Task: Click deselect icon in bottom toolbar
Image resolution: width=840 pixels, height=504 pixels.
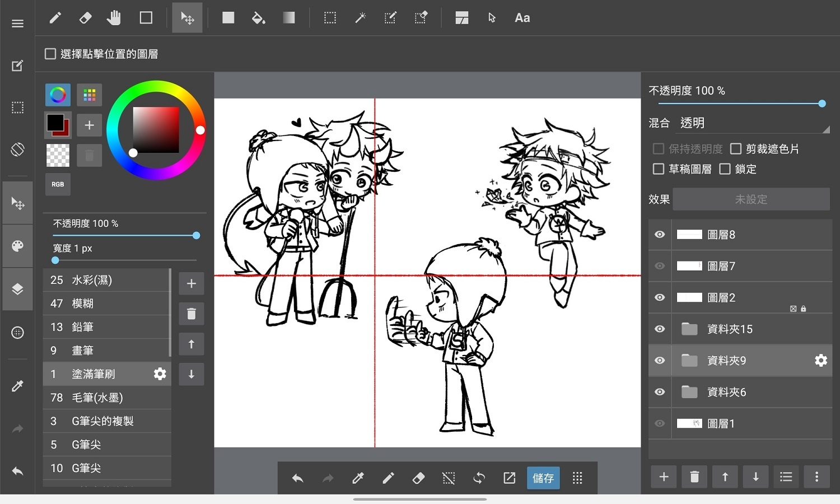Action: tap(449, 478)
